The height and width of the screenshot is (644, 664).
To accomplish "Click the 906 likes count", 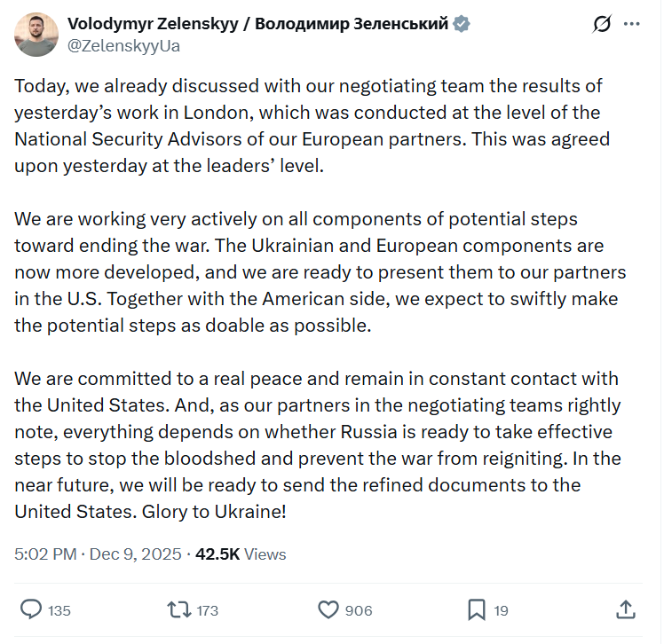I will 359,610.
